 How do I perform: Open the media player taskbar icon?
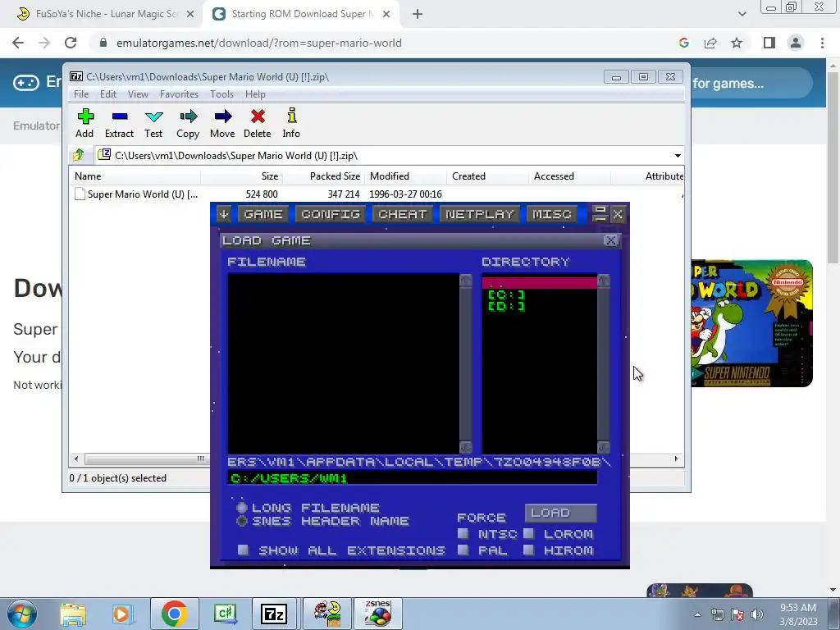(121, 614)
